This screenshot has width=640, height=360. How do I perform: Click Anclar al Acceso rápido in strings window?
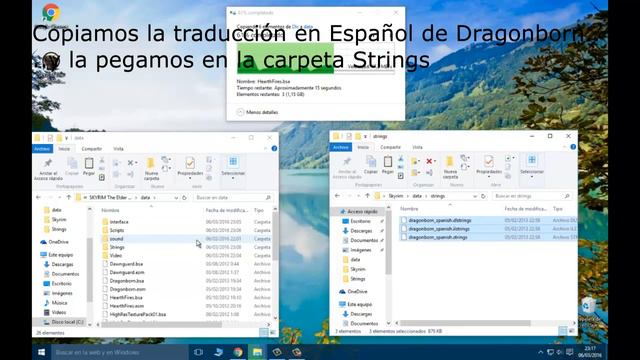coord(347,167)
